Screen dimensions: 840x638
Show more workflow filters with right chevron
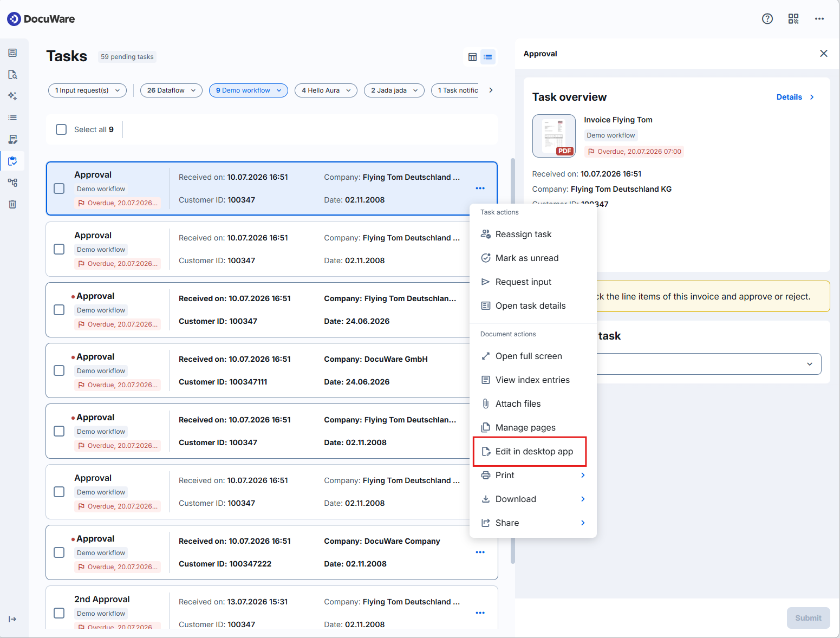[x=491, y=90]
